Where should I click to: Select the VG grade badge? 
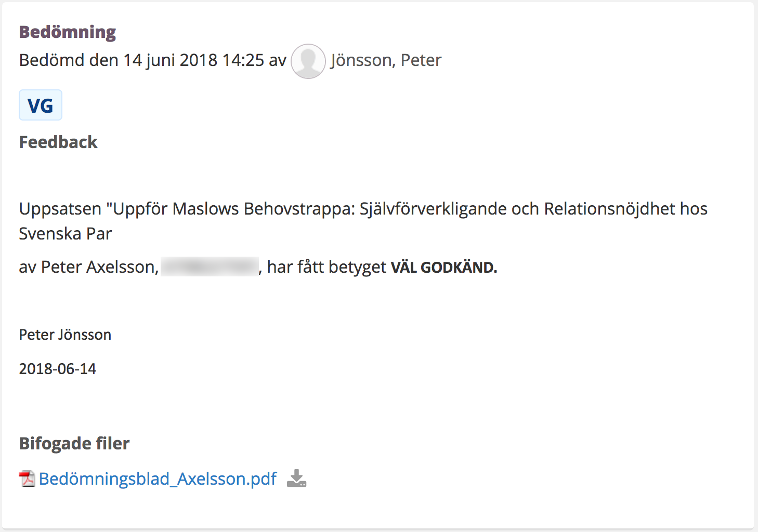41,105
